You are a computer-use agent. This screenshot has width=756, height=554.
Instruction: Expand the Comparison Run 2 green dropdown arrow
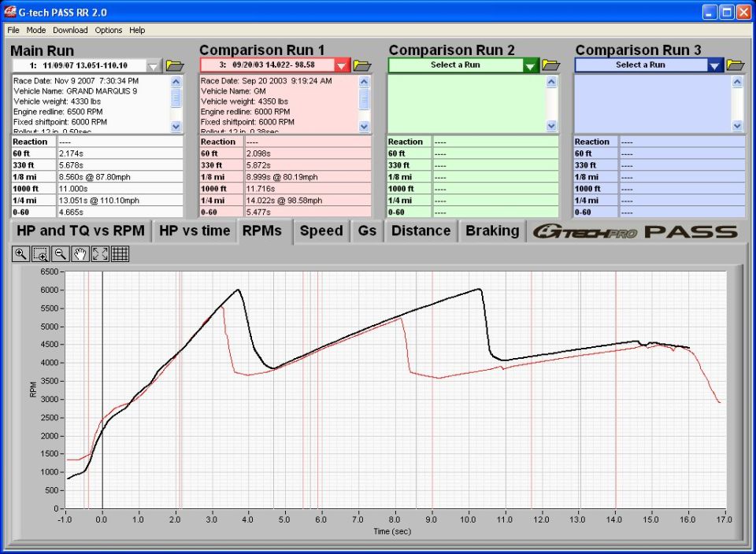click(530, 65)
